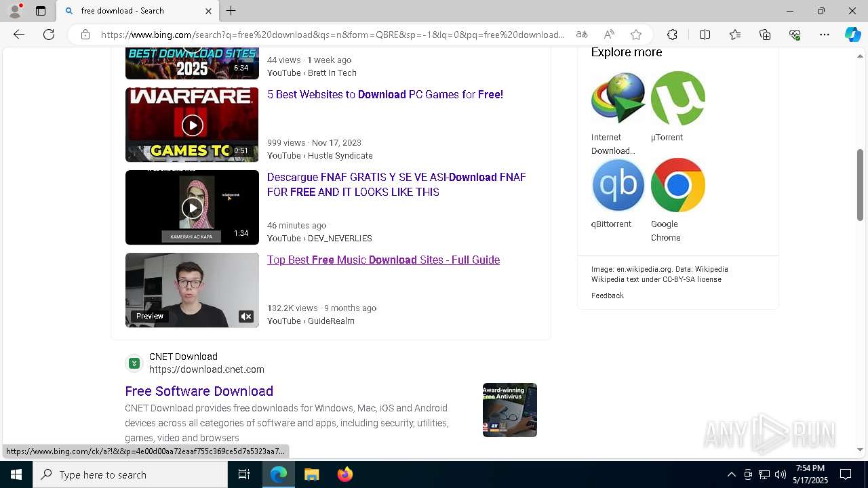868x488 pixels.
Task: Open the GuideRealm video preview thumbnail
Action: coord(192,290)
